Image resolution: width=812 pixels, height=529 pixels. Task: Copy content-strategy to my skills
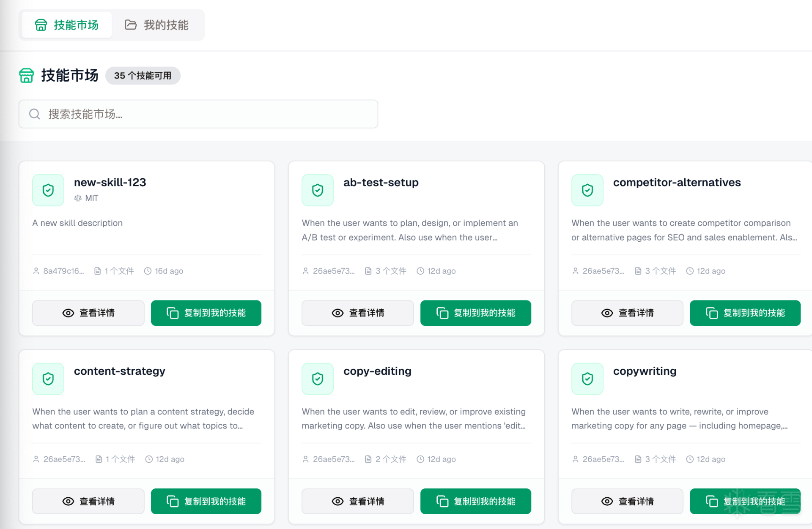(x=206, y=502)
